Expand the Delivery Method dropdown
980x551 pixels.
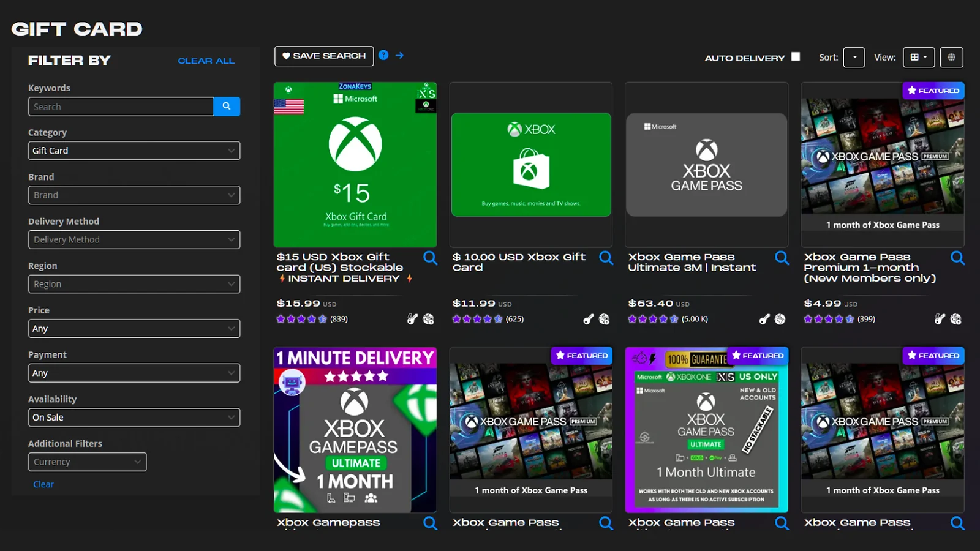click(x=134, y=239)
